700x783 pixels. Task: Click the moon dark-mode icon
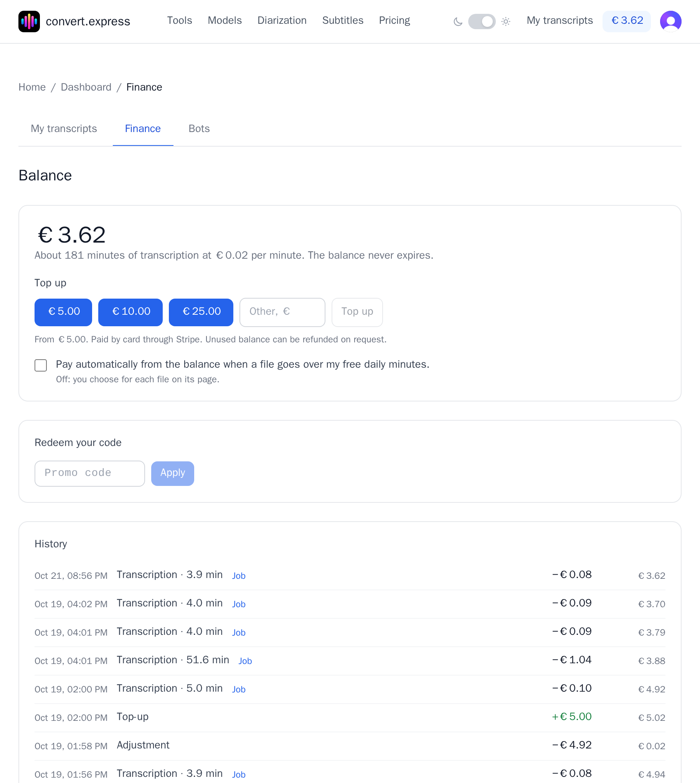[458, 21]
